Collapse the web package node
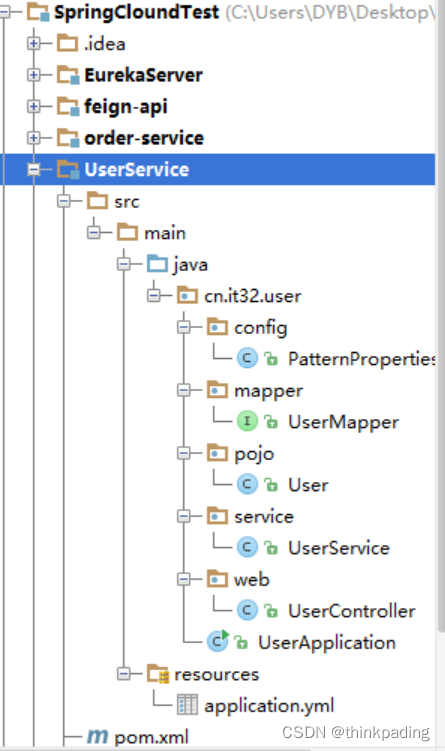Screen dimensions: 445x751 pos(183,580)
